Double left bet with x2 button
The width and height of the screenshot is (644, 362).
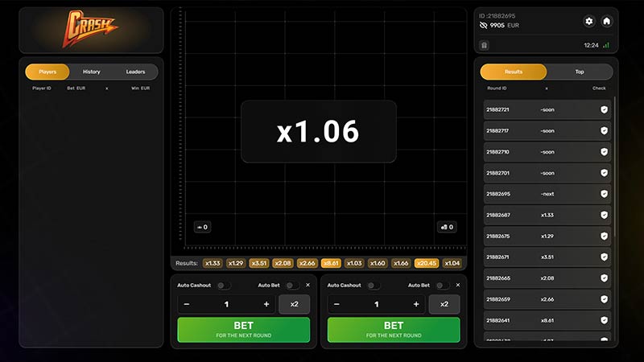click(x=295, y=304)
